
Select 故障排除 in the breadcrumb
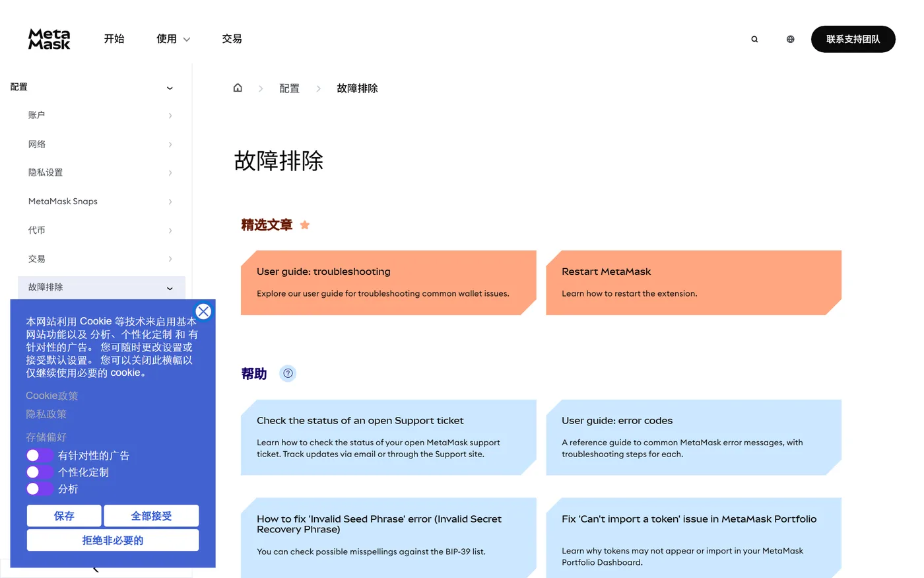(x=357, y=89)
